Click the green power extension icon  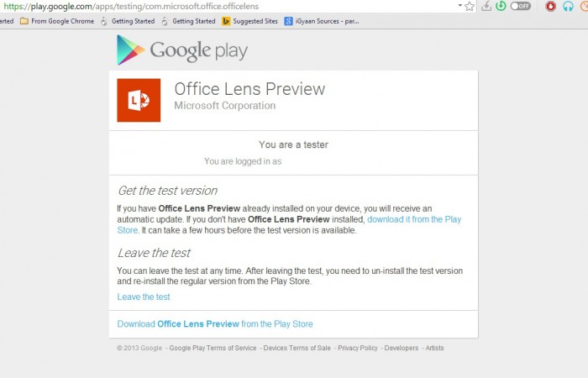(501, 6)
